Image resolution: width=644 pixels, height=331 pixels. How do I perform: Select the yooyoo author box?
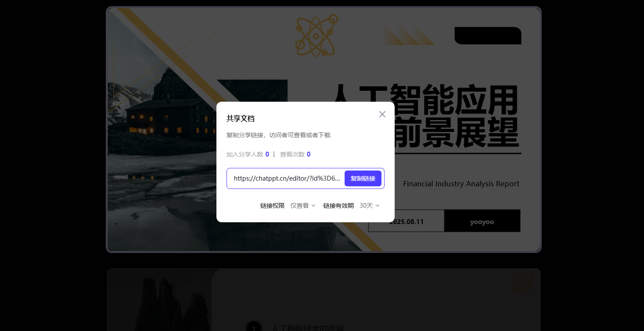coord(482,221)
